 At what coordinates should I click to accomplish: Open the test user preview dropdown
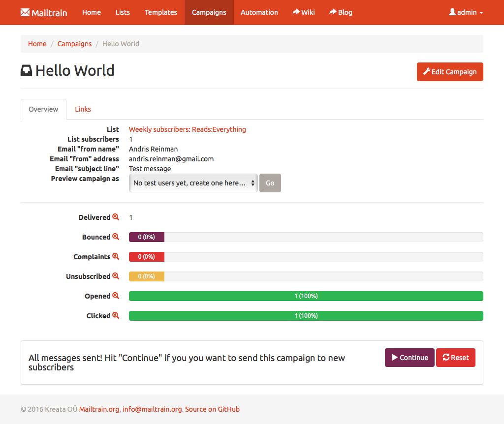pyautogui.click(x=193, y=182)
